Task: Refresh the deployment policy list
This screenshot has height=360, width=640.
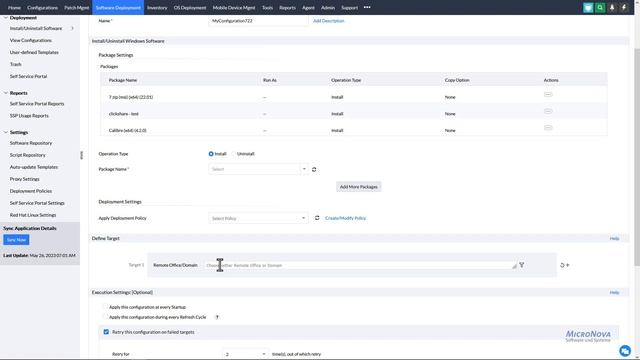Action: click(x=317, y=218)
